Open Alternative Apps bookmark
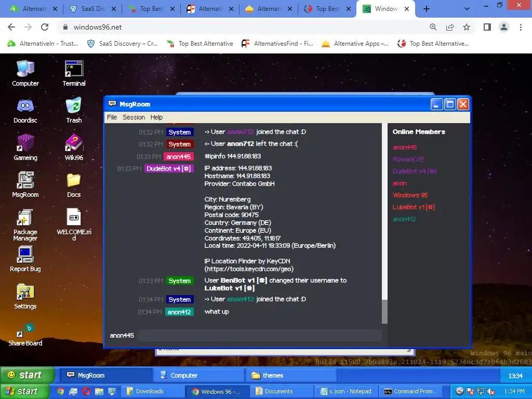Screen dimensions: 532x399 [x=355, y=44]
